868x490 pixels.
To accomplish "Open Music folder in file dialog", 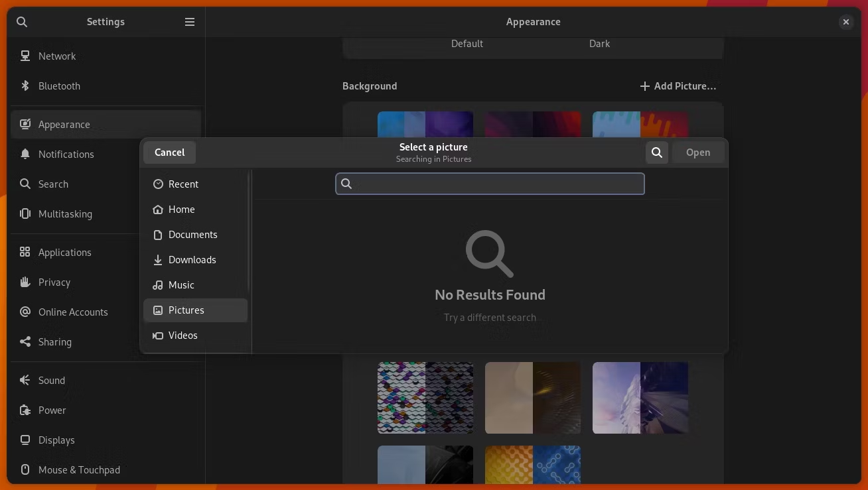I will click(195, 285).
